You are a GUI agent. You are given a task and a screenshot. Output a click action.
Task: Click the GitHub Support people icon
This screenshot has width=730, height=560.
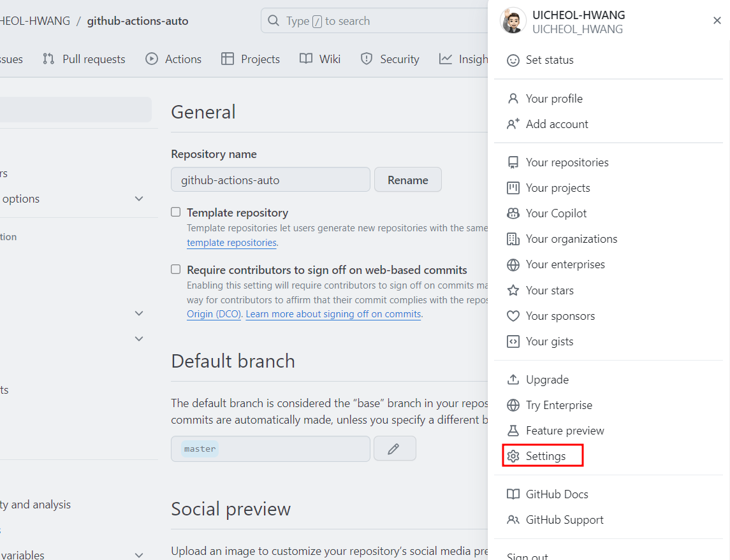pos(513,520)
